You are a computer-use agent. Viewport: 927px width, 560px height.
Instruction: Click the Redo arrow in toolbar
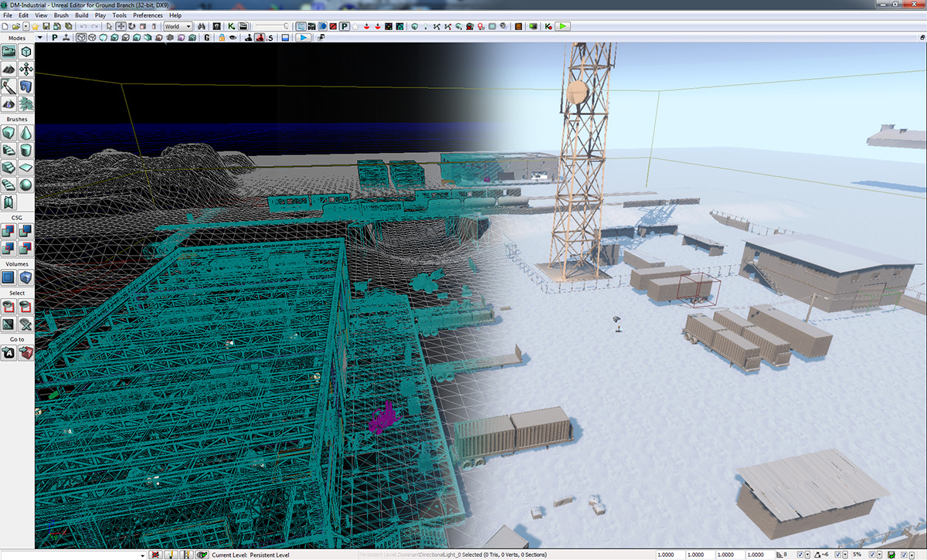coord(94,26)
